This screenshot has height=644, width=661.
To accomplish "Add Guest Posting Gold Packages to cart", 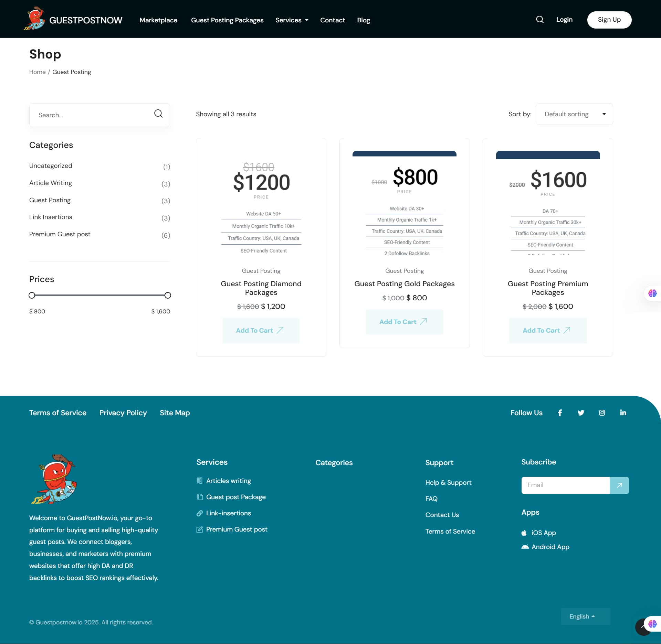I will 404,322.
